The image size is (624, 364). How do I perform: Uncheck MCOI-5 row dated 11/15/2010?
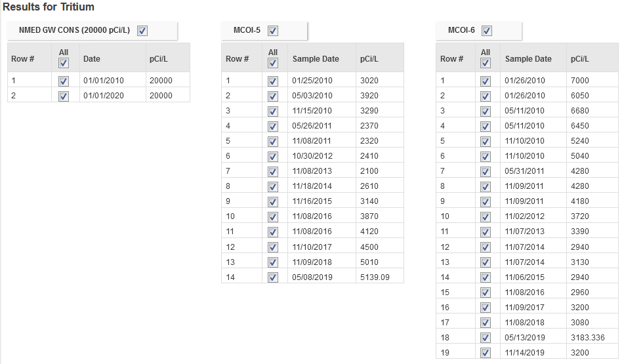[272, 111]
